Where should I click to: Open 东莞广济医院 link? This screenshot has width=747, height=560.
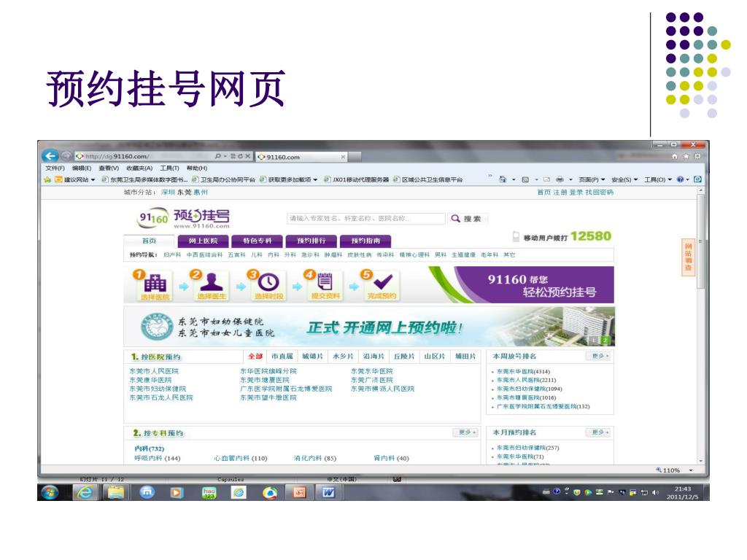pyautogui.click(x=371, y=380)
